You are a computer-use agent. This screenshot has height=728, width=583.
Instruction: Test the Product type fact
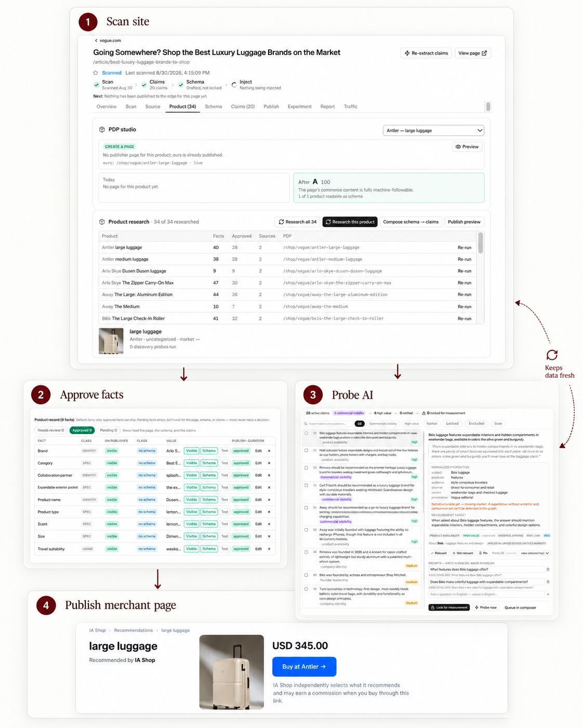[224, 512]
